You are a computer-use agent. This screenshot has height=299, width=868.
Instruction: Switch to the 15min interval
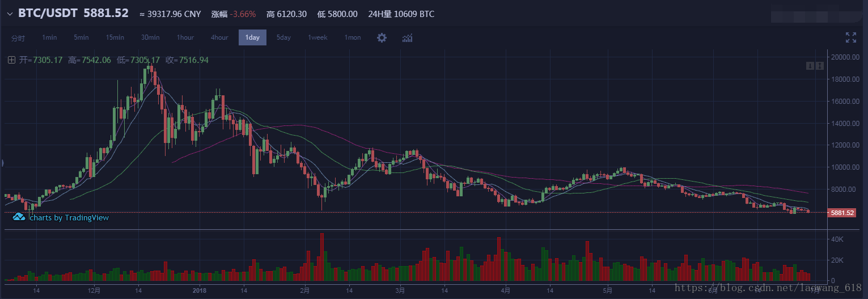115,37
